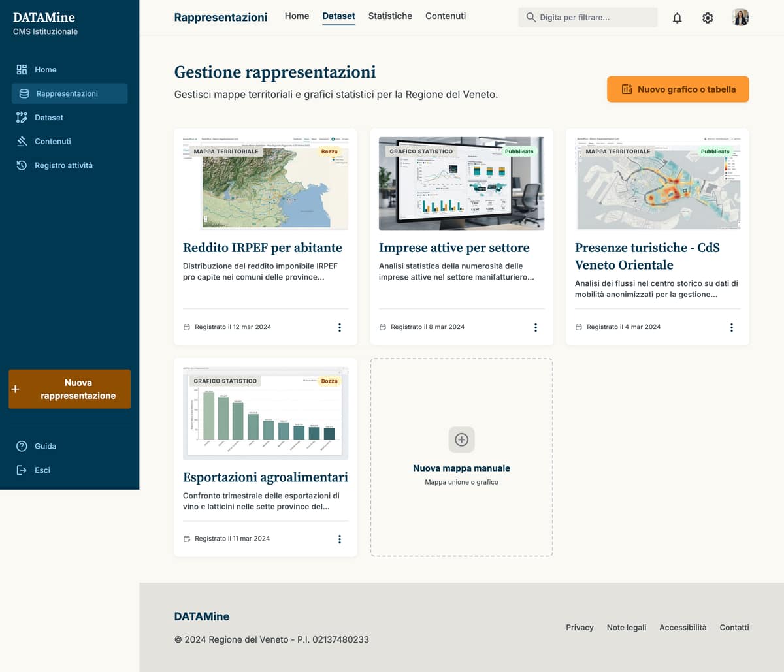Click calendar icon beside Registrato il 4 mar 2024

[x=579, y=327]
